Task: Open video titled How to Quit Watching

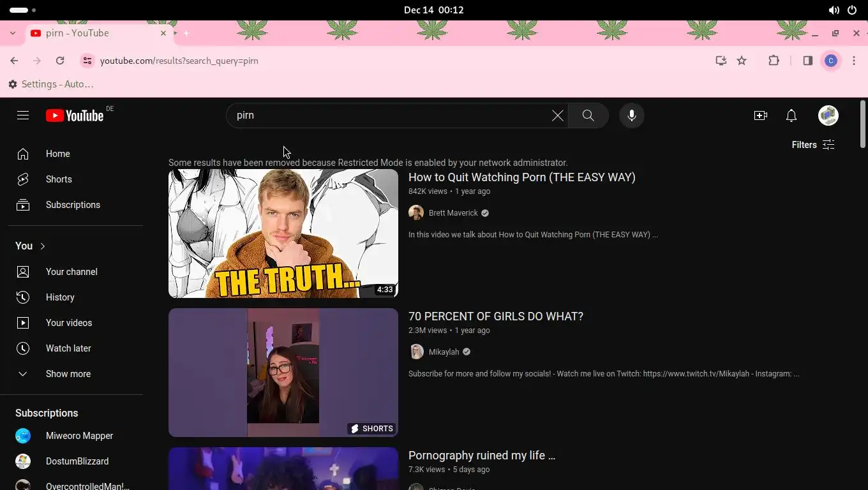Action: pyautogui.click(x=522, y=177)
